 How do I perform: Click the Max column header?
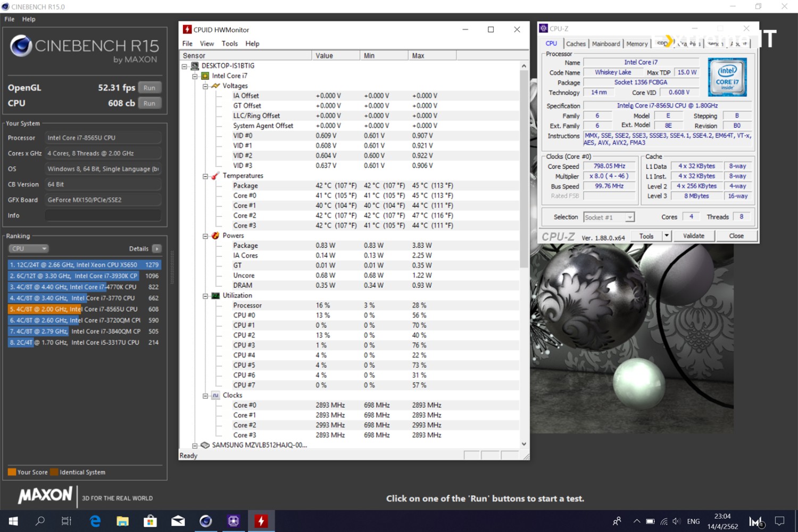(x=432, y=55)
